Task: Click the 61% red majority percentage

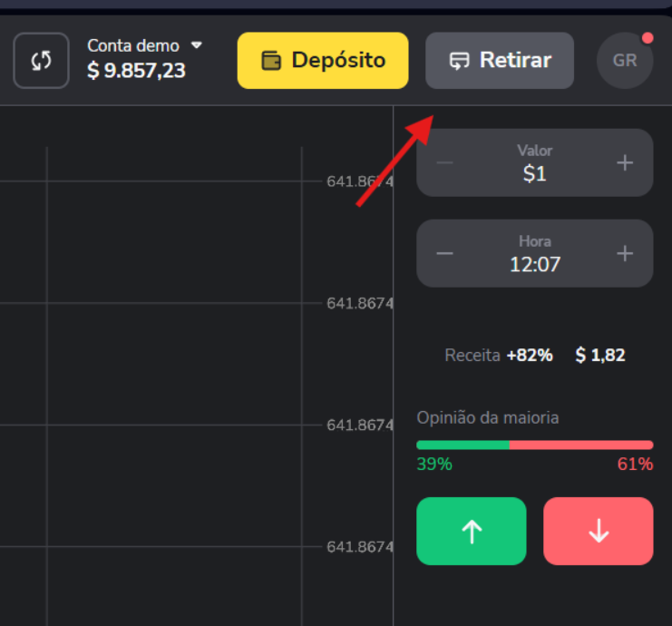Action: [x=635, y=464]
